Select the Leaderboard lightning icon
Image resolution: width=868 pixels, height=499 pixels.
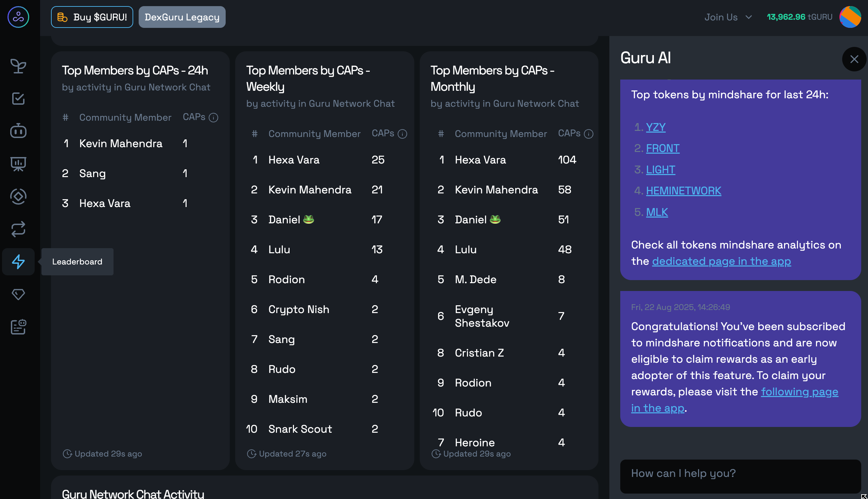[x=18, y=262]
